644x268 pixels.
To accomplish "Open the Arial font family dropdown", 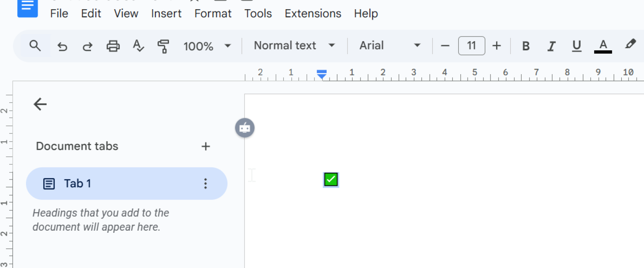I will (x=389, y=46).
